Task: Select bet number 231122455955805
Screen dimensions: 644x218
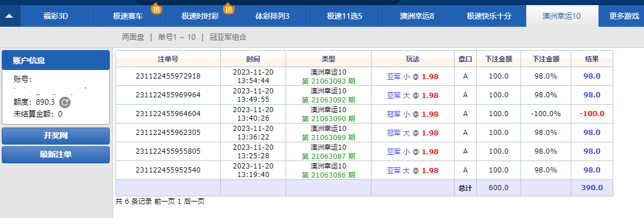Action: coord(168,151)
